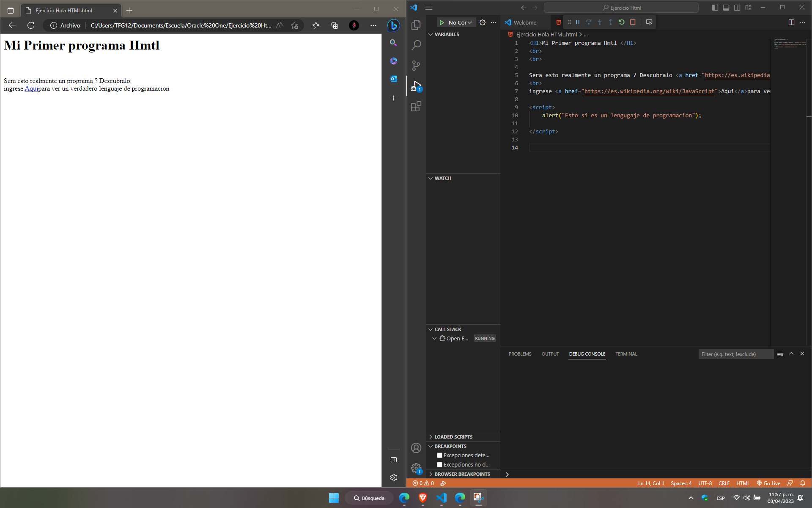The image size is (812, 508).
Task: Click the Spaces: 4 indentation indicator
Action: point(681,483)
